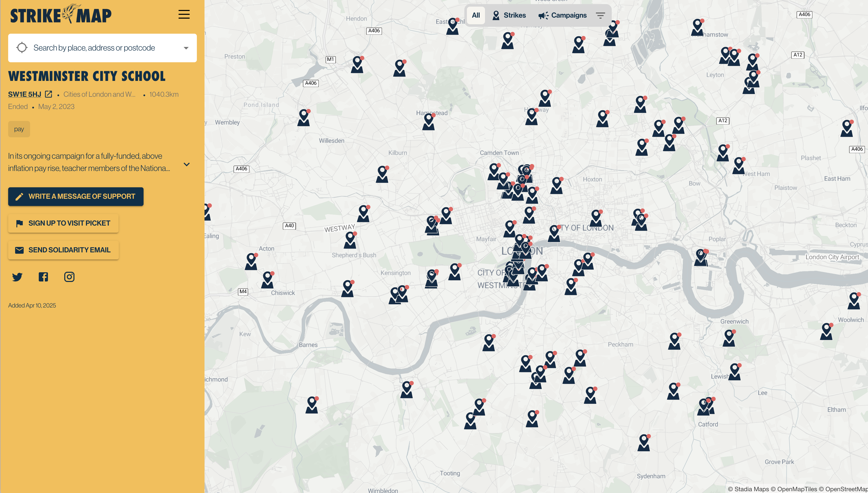Expand the strike description text
Screen dimensions: 868x493
[186, 164]
